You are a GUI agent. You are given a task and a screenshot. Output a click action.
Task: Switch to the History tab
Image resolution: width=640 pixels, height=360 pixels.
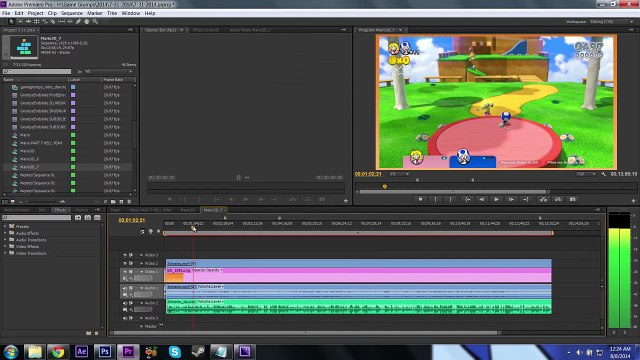[x=81, y=210]
